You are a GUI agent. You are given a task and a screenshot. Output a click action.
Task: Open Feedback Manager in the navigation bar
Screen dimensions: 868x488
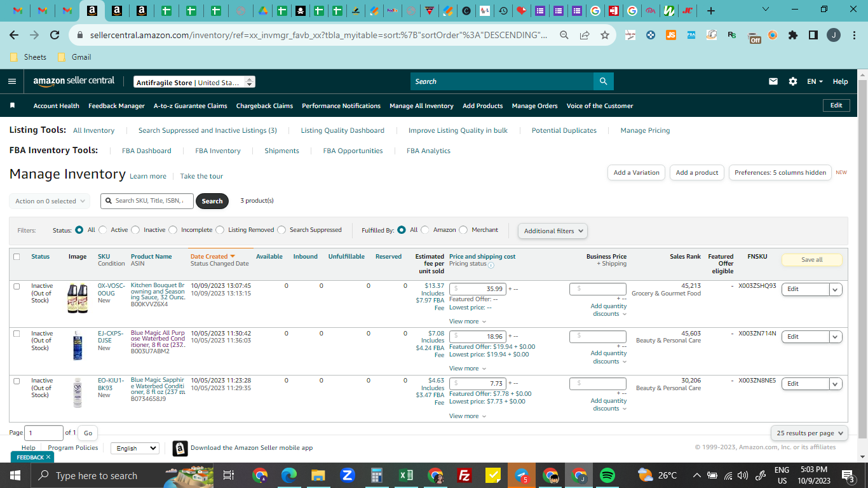116,106
